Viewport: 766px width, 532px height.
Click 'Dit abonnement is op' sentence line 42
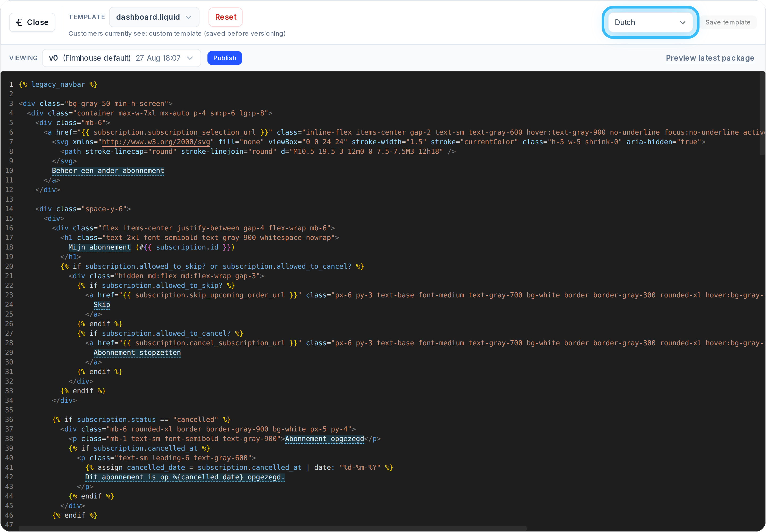point(185,477)
